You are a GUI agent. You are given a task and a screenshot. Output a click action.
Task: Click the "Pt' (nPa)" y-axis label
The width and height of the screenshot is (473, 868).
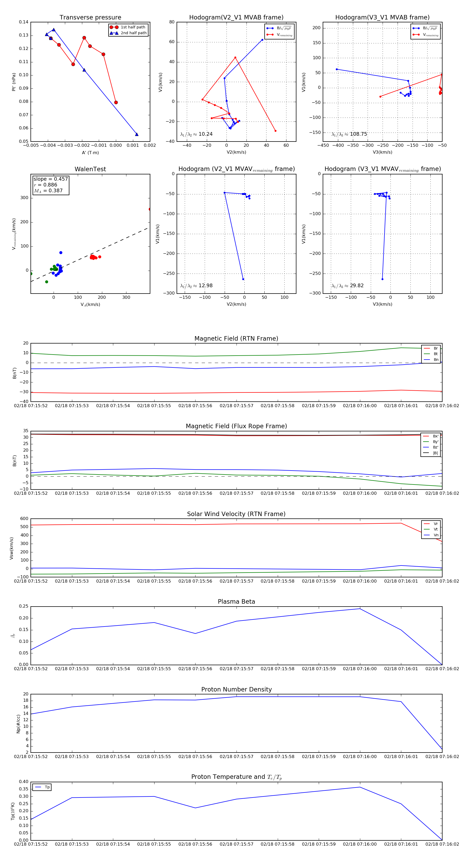(14, 82)
